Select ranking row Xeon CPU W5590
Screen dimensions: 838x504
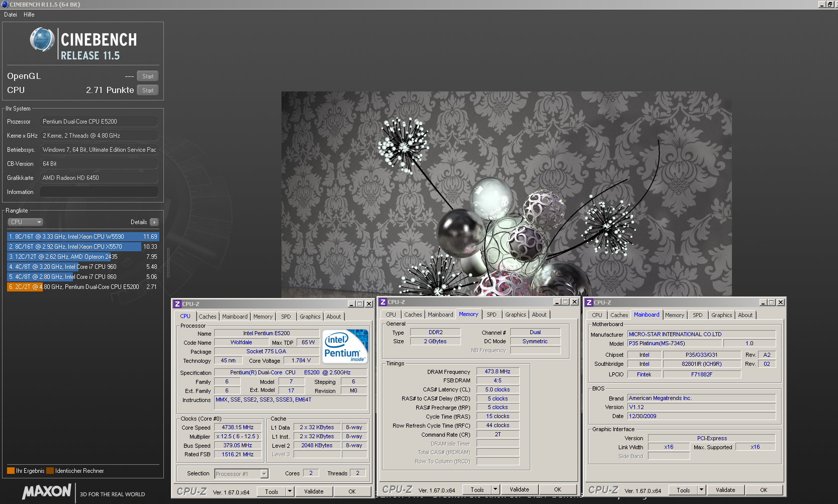83,237
